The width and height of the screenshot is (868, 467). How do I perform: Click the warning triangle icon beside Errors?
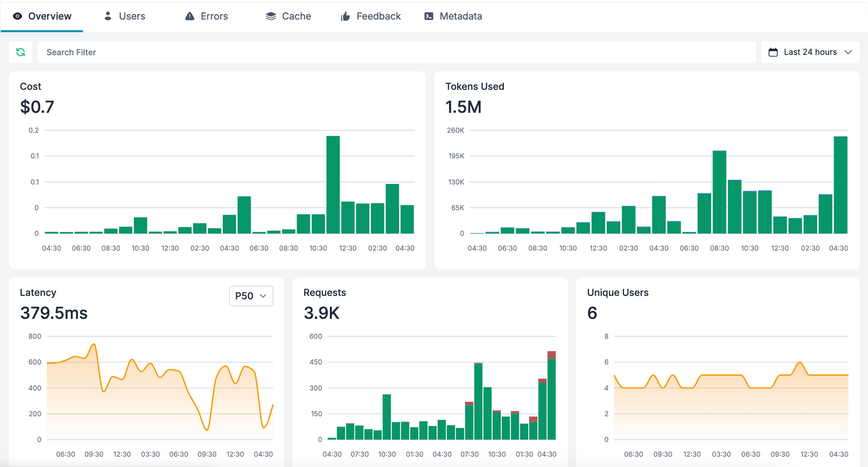click(x=190, y=16)
